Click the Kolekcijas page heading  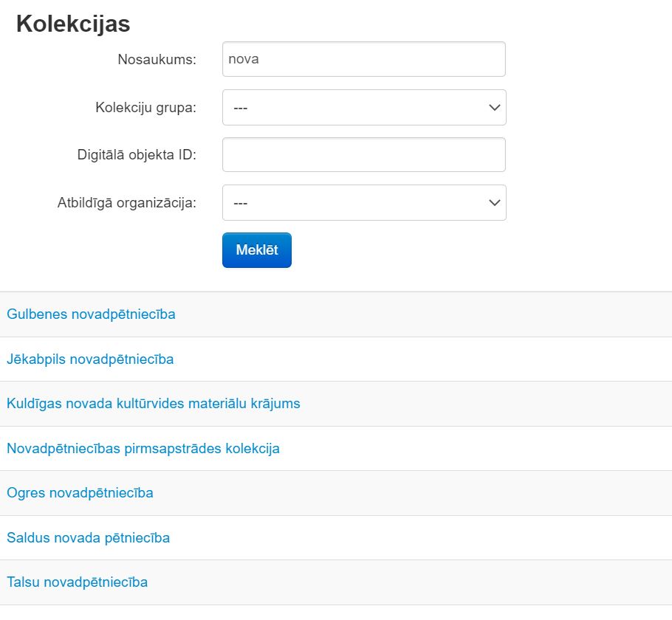pos(73,24)
